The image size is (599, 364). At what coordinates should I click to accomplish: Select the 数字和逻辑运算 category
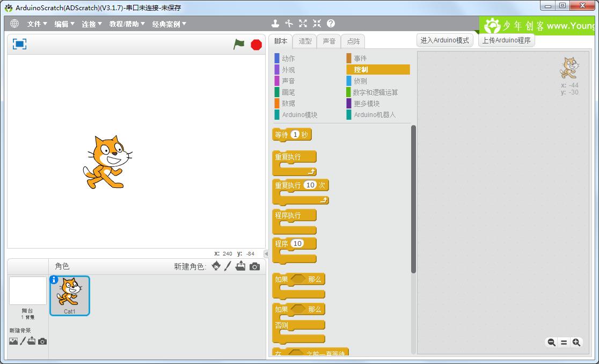click(372, 92)
